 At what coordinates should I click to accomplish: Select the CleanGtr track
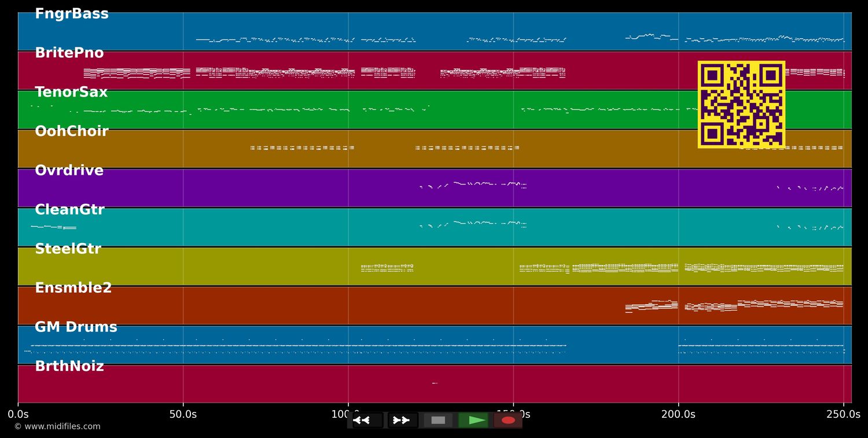(69, 209)
